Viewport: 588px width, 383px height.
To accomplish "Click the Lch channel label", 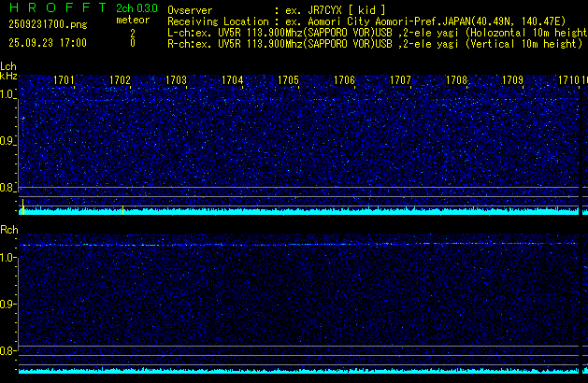I will 8,66.
